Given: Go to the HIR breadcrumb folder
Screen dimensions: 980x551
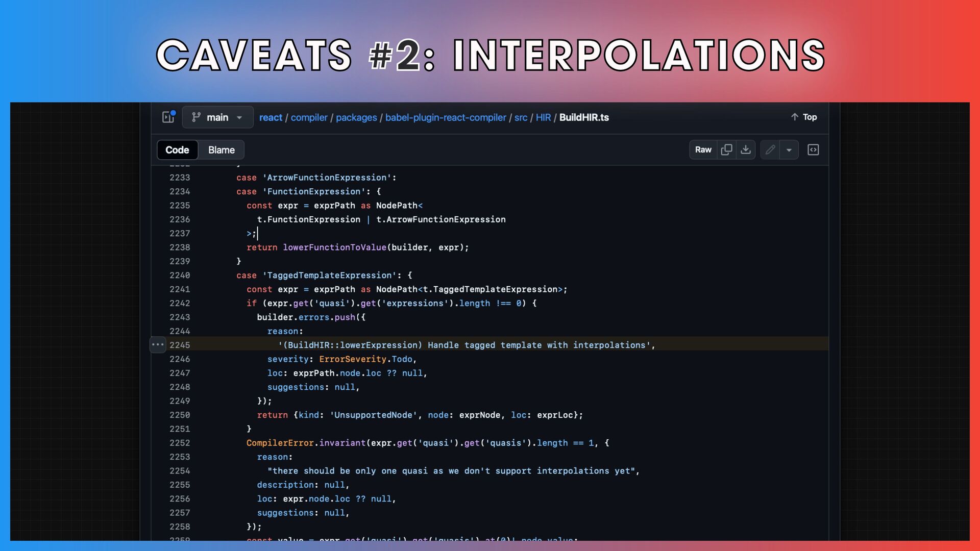Looking at the screenshot, I should coord(543,117).
